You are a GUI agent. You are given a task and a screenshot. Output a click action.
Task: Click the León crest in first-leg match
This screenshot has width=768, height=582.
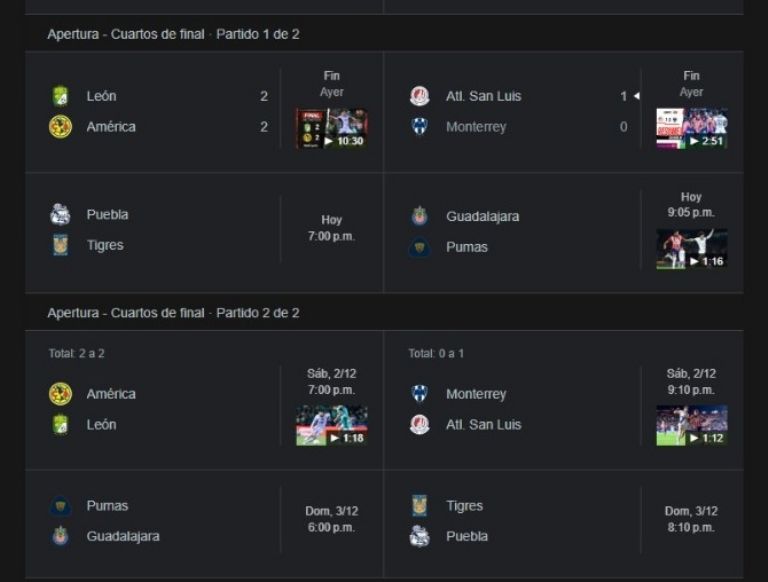pos(61,96)
